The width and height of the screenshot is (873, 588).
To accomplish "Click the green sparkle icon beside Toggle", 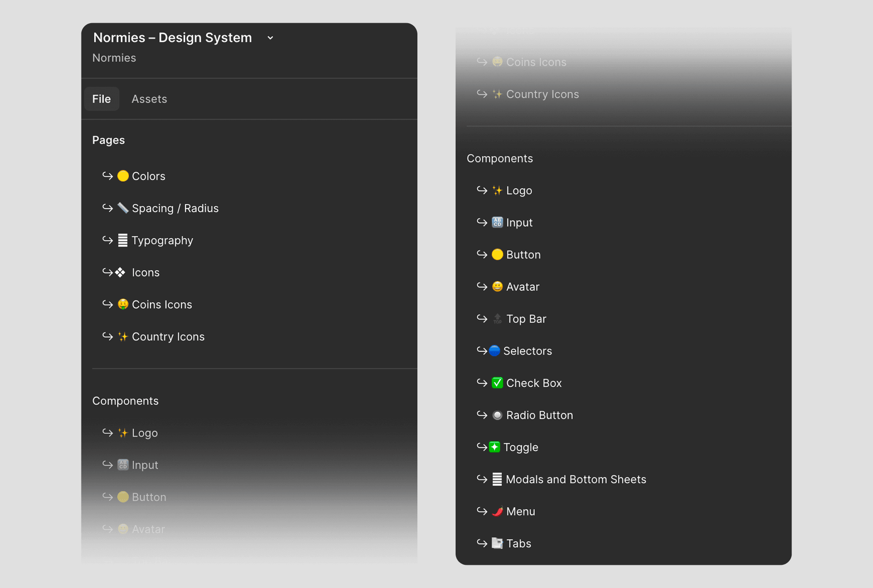I will 495,448.
